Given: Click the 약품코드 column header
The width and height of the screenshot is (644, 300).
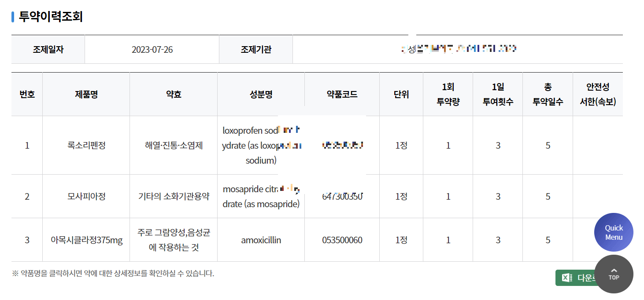Looking at the screenshot, I should pos(342,94).
